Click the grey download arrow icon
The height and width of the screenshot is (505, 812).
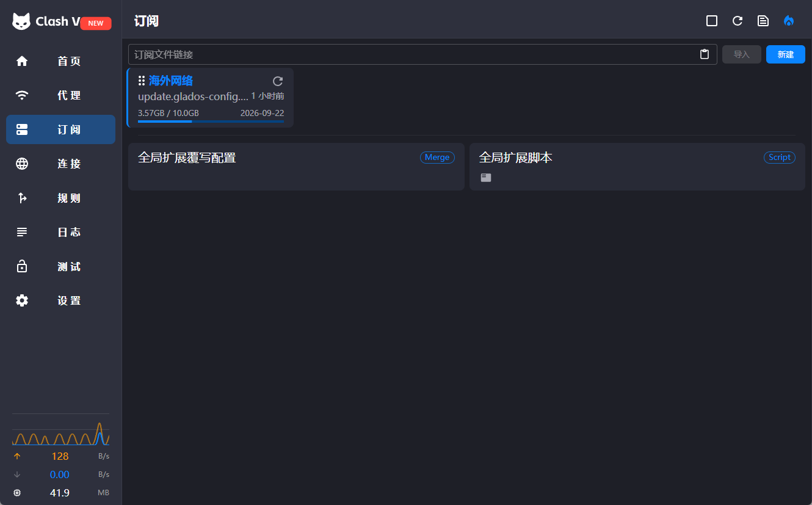coord(17,474)
